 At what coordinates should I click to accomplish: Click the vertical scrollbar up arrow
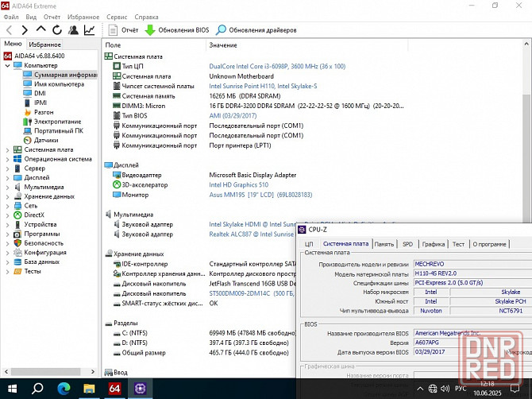526,44
